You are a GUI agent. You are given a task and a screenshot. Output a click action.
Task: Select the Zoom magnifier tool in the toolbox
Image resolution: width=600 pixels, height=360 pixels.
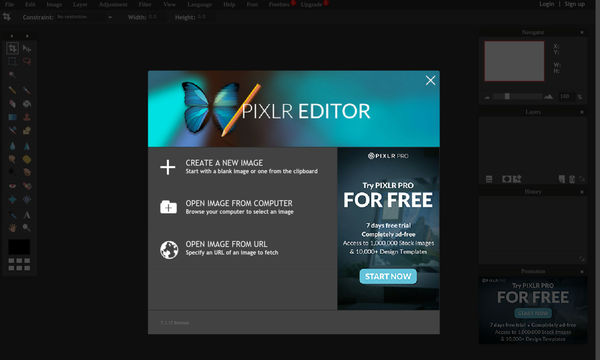pyautogui.click(x=26, y=228)
